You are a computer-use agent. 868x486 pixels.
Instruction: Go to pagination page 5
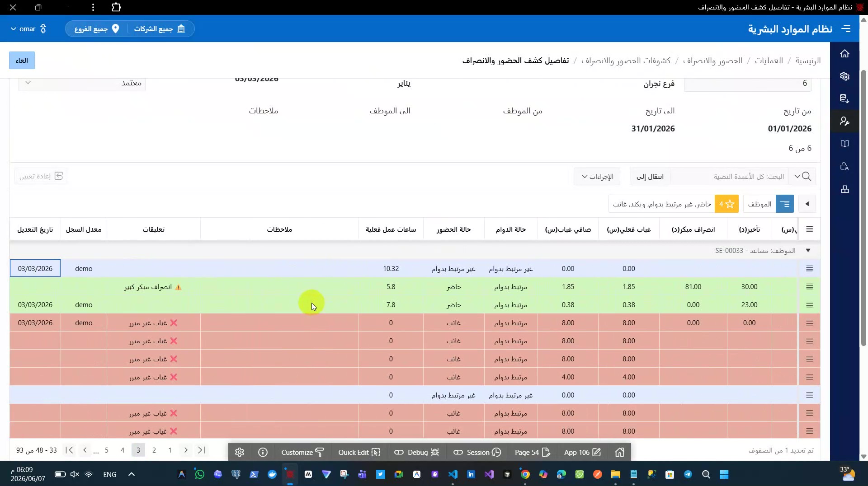pos(107,450)
